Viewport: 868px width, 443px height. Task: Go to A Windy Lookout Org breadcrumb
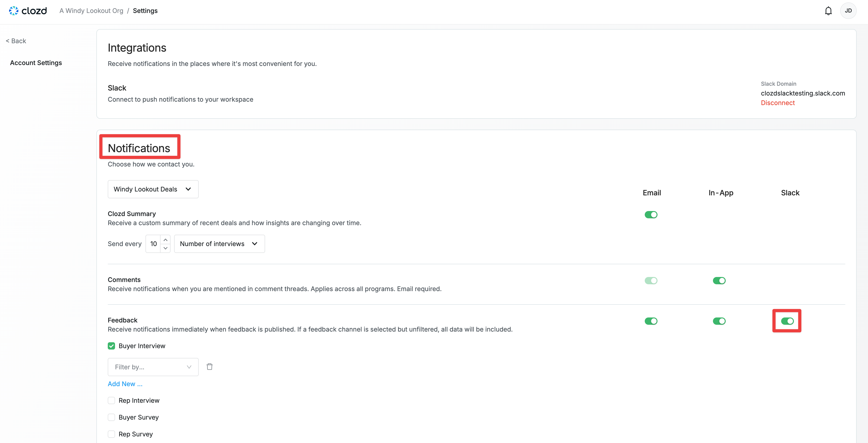tap(91, 11)
